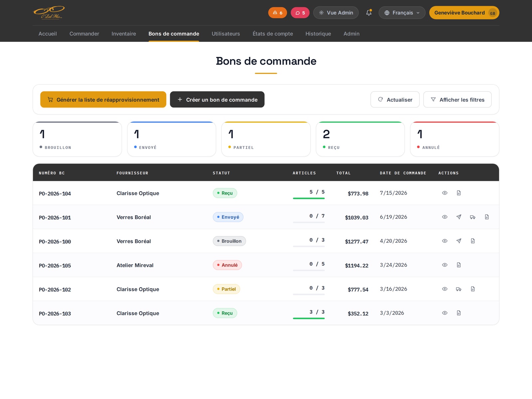Go to the Accueil tab

click(x=48, y=34)
